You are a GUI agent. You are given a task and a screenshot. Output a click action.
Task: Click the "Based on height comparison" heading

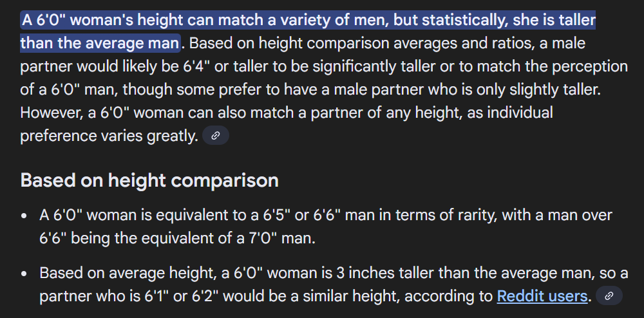click(x=149, y=180)
